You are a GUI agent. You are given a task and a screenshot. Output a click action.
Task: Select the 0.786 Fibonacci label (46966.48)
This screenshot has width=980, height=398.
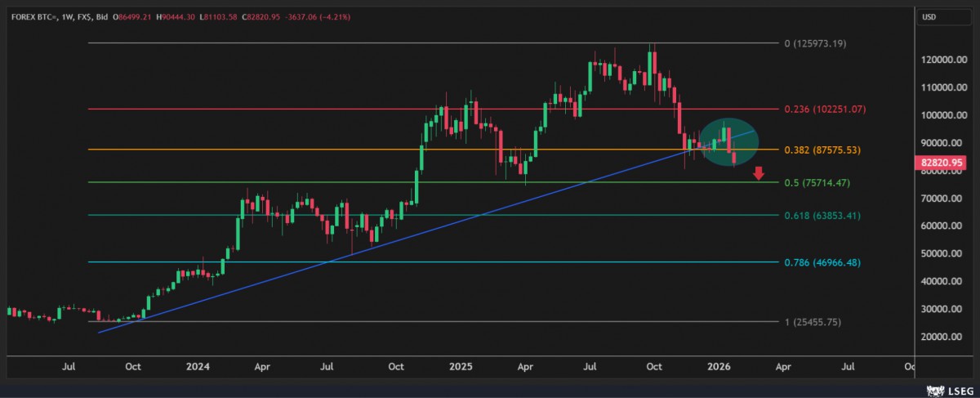[821, 262]
